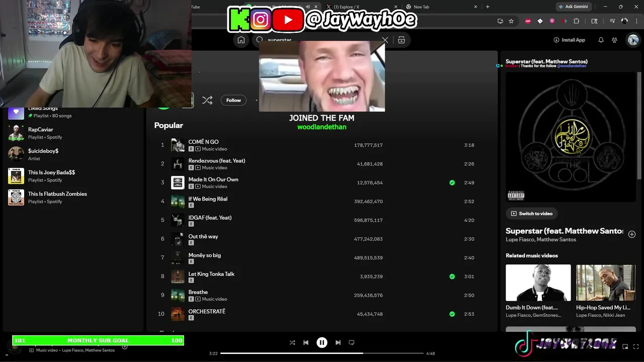Open $uicideboy$ artist in library
644x362 pixels.
(73, 154)
